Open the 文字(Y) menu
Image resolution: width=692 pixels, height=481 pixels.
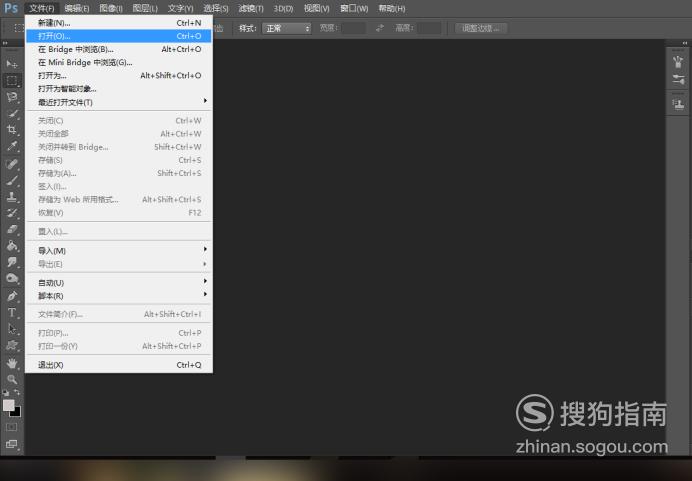pos(181,8)
